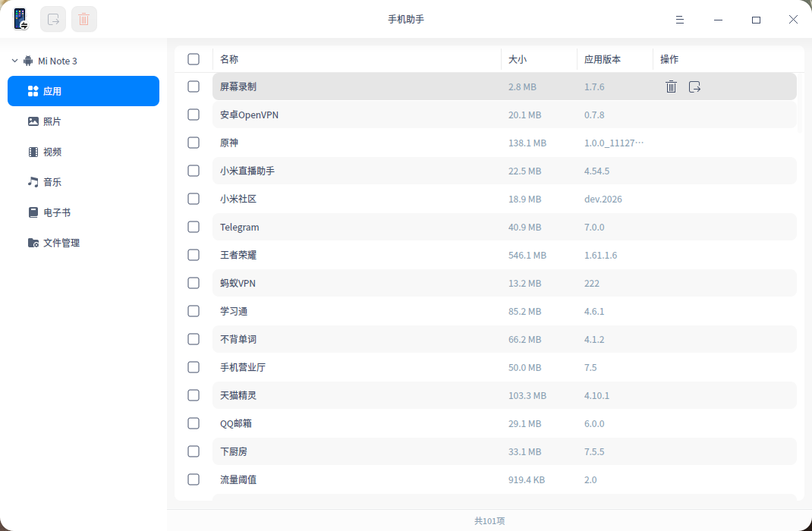Select the 应用 apps sidebar item
Image resolution: width=812 pixels, height=531 pixels.
pyautogui.click(x=83, y=91)
